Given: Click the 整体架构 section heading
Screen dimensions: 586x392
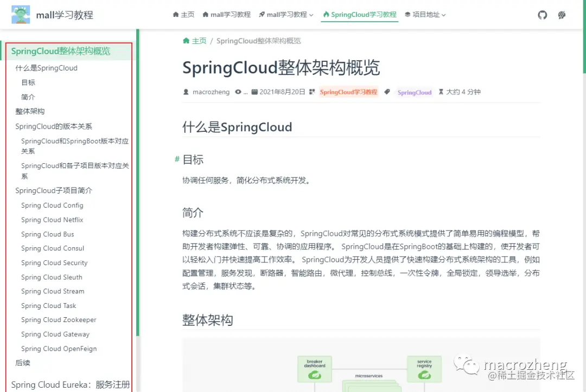Looking at the screenshot, I should pos(207,320).
